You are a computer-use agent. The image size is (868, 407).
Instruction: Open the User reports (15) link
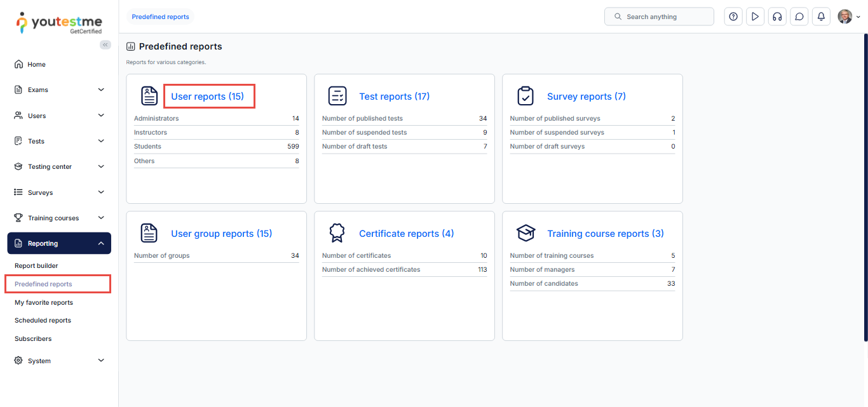point(207,97)
